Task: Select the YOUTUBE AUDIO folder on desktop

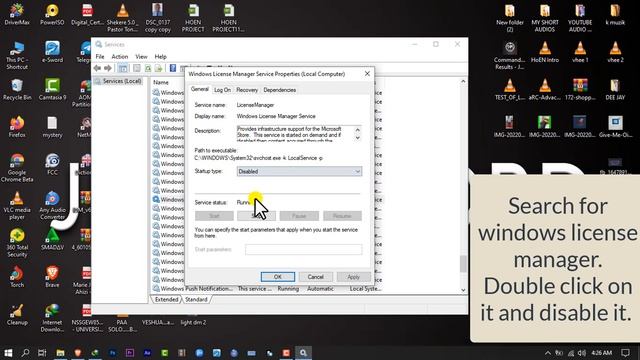Action: (x=580, y=18)
